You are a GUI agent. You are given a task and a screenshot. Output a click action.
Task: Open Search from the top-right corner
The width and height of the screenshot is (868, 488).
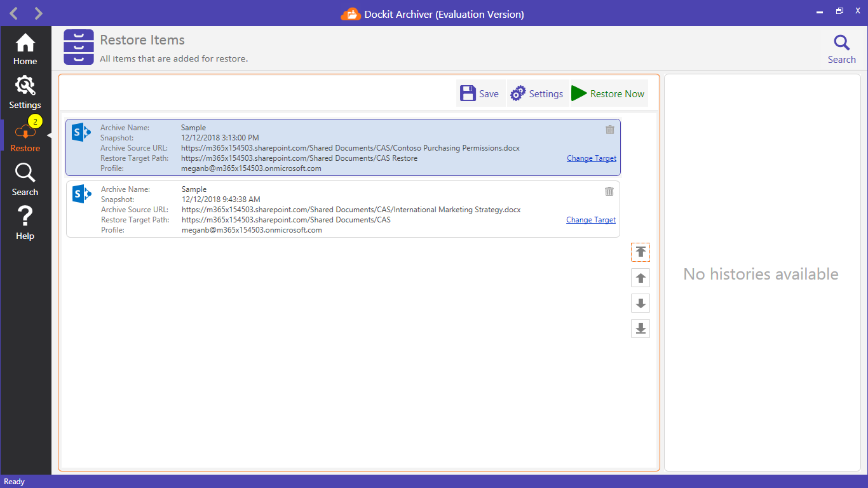click(842, 48)
